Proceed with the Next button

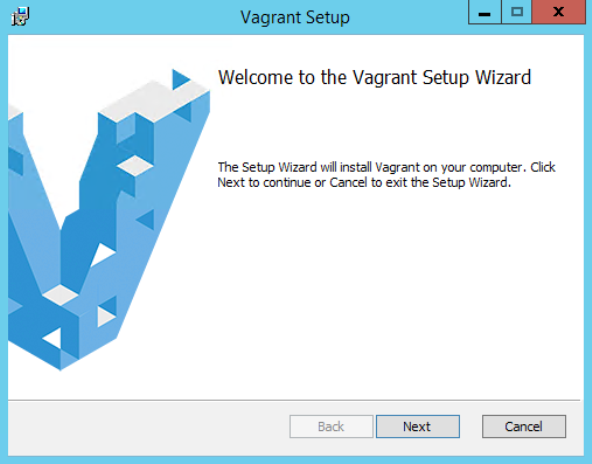pos(418,427)
